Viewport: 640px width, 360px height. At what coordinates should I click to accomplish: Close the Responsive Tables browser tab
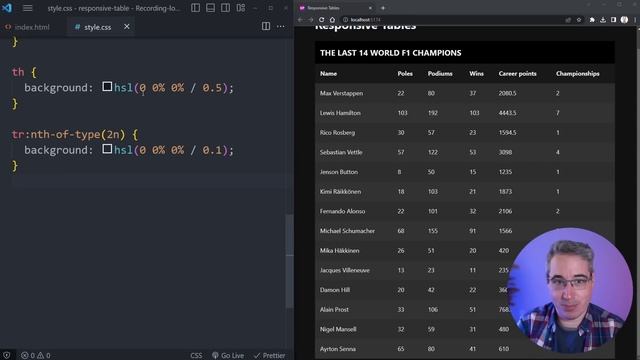tap(370, 8)
